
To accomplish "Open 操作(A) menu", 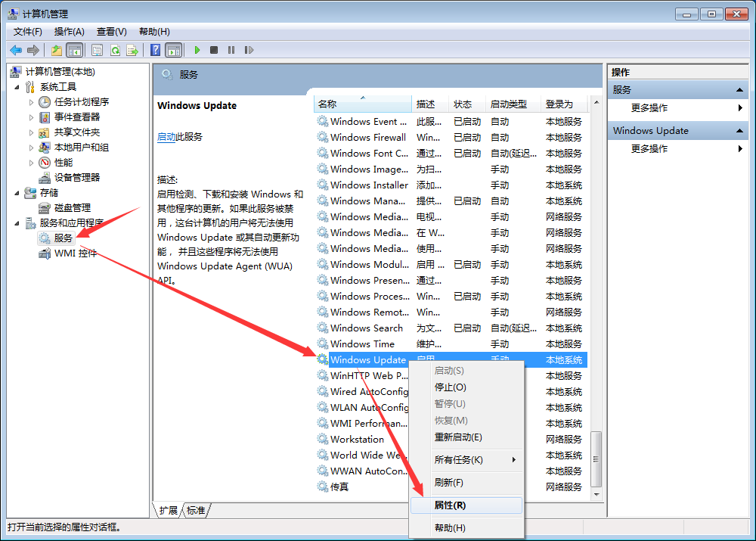I will (x=70, y=32).
